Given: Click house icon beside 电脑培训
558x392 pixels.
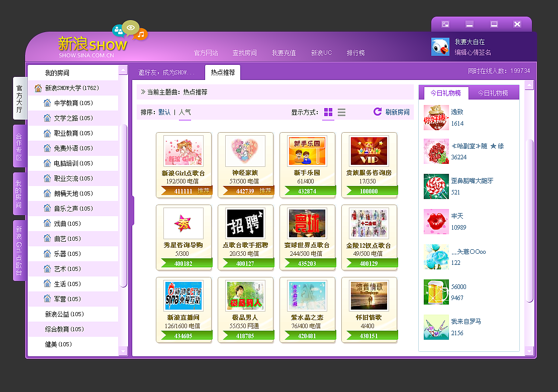Looking at the screenshot, I should coord(47,163).
